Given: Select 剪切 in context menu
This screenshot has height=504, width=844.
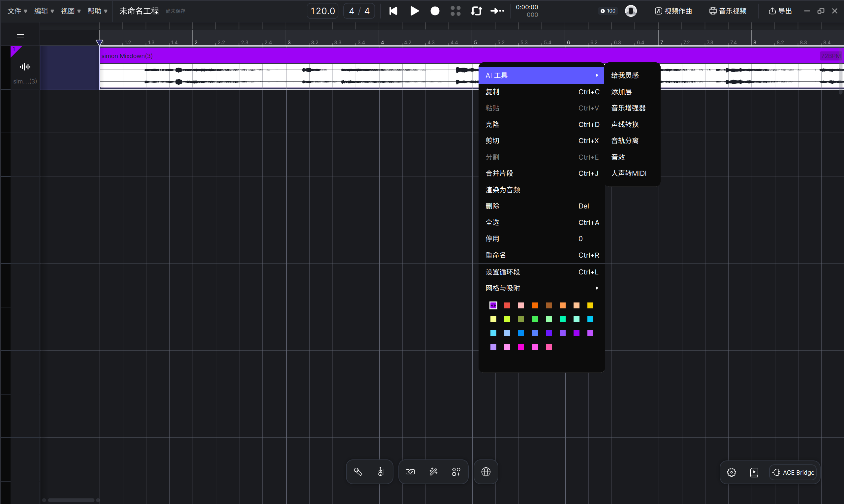Looking at the screenshot, I should pos(542,141).
